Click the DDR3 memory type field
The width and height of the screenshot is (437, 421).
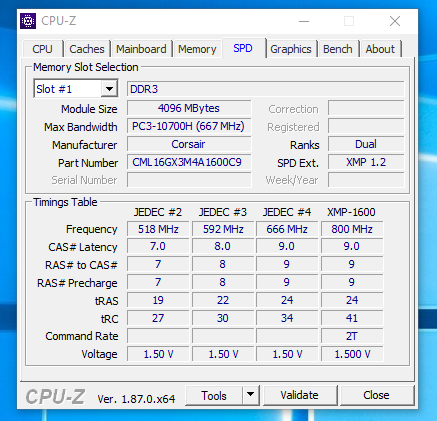265,89
